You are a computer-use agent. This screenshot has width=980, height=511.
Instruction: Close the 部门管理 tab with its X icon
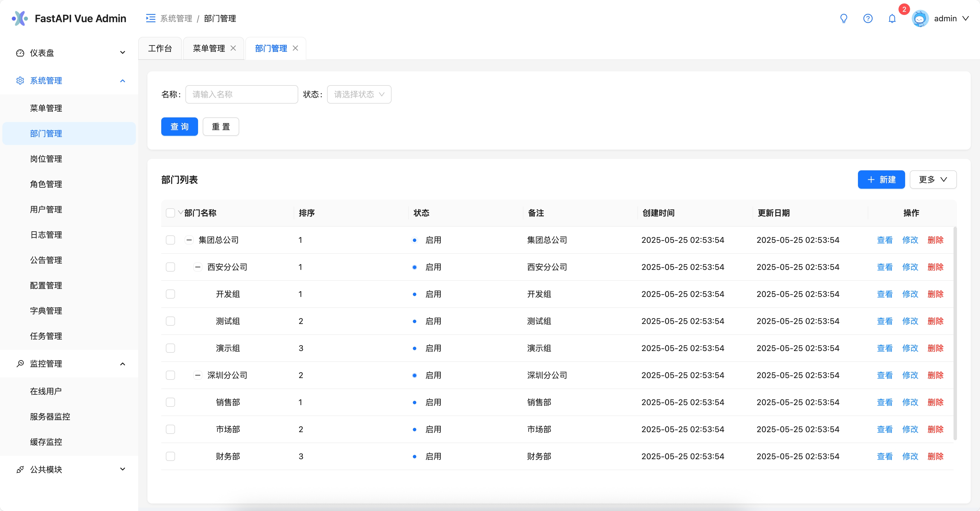click(295, 48)
